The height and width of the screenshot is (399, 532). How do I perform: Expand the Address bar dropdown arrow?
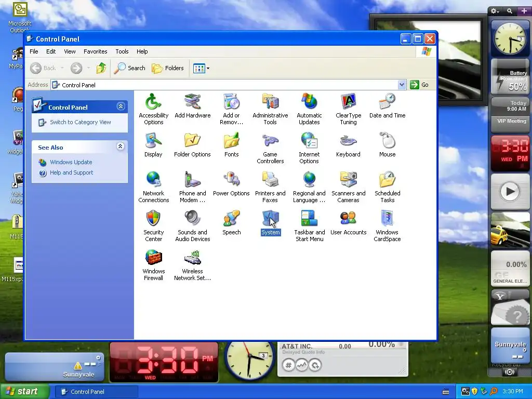[402, 85]
